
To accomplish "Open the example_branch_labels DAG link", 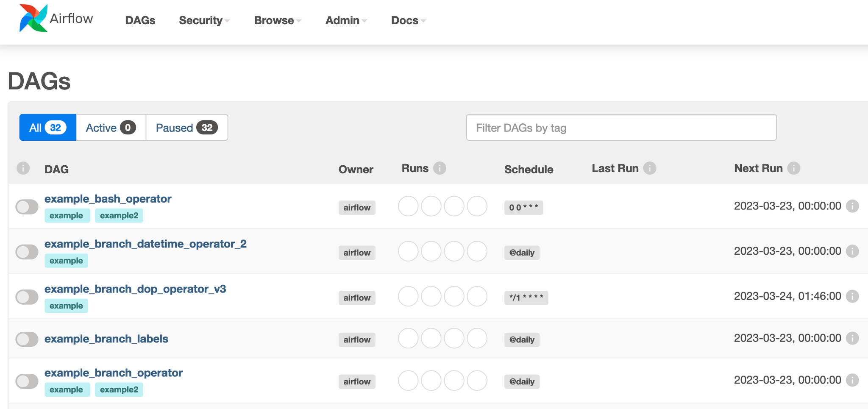I will (106, 339).
